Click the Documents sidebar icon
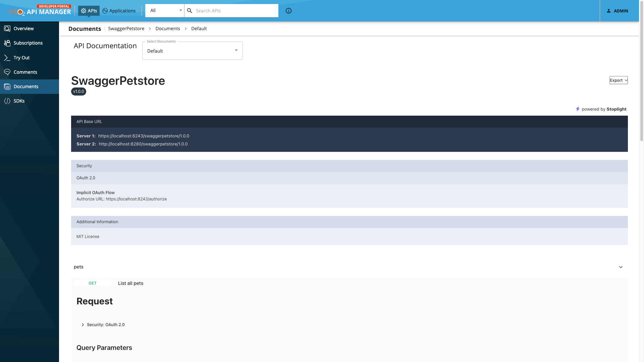644x362 pixels. coord(7,86)
